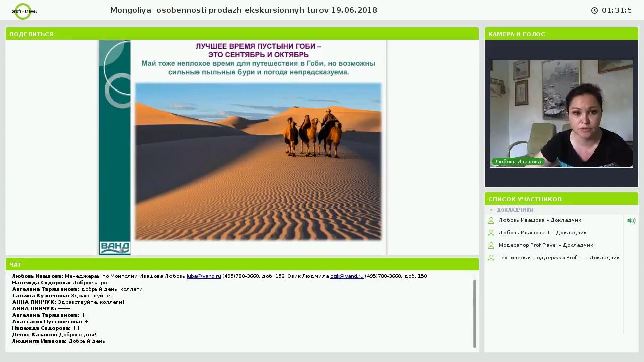
Task: Click the webinar title Mongoliya osobennosti prodazh
Action: (x=244, y=10)
